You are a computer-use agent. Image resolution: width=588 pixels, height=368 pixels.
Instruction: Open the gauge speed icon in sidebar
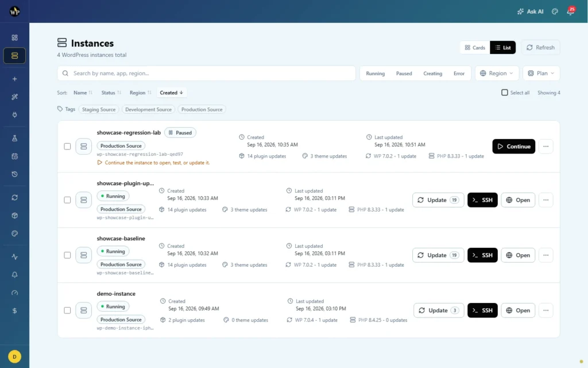click(x=14, y=293)
